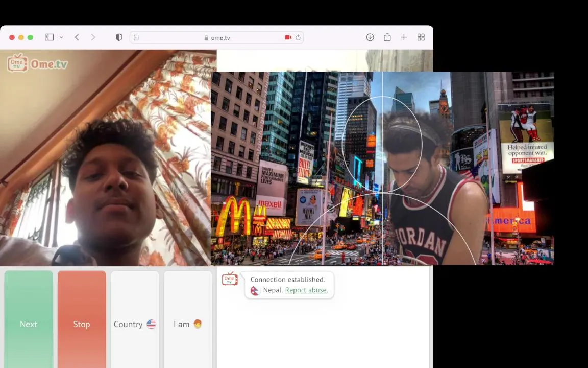The height and width of the screenshot is (368, 588).
Task: Click the 'Connection established.' message text
Action: (x=288, y=280)
